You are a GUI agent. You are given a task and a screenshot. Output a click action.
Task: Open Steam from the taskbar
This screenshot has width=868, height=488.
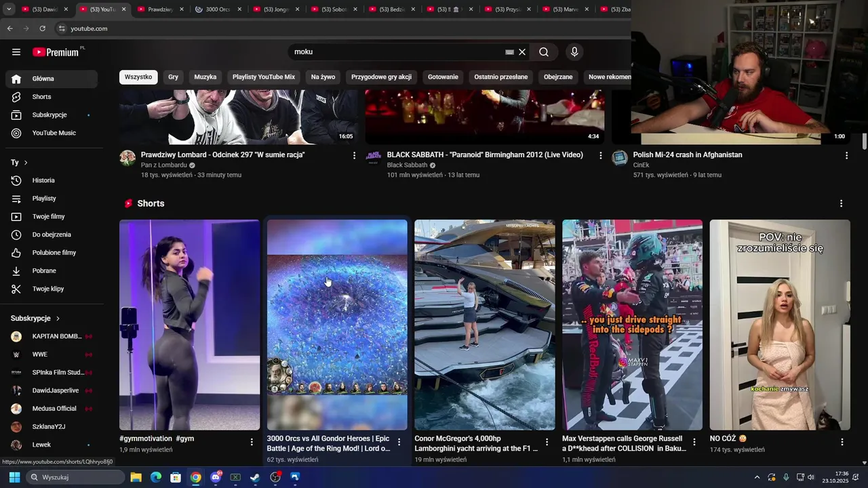[x=255, y=477]
